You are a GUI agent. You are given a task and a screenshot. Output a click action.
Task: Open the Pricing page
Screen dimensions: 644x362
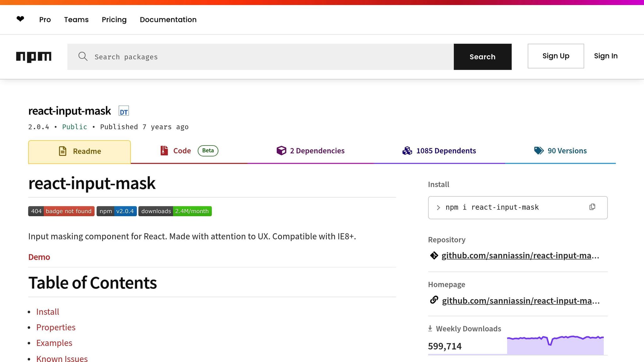click(114, 19)
